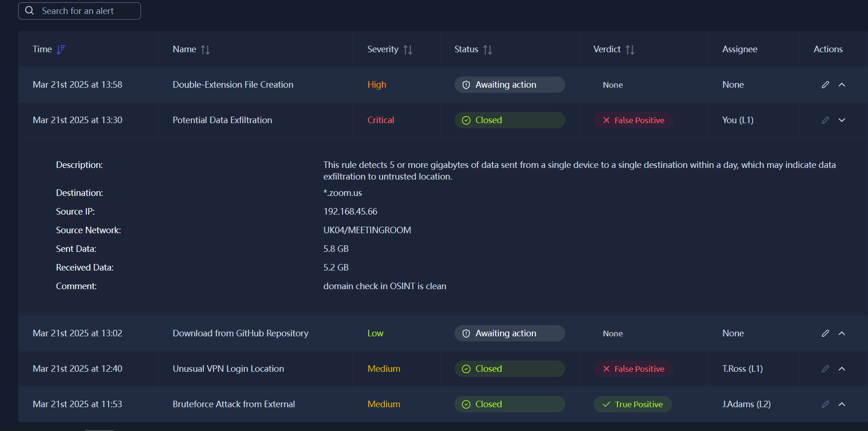868x431 pixels.
Task: Edit the Double-Extension File Creation alert
Action: click(x=825, y=84)
